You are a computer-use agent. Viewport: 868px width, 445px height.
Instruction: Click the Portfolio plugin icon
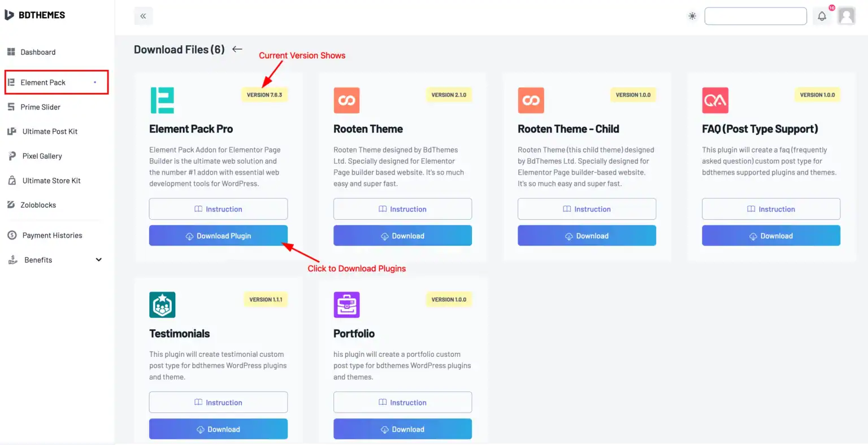[x=346, y=305]
